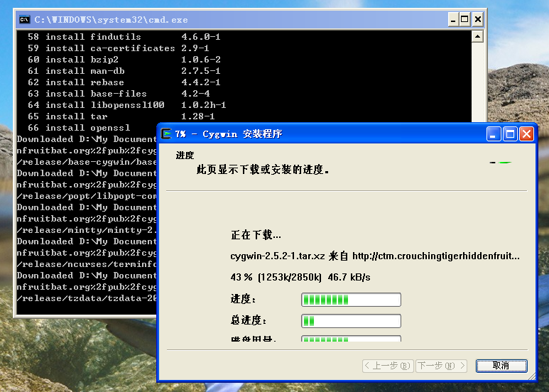Screen dimensions: 549x392
Task: Click the 取消 cancel button
Action: [x=501, y=366]
